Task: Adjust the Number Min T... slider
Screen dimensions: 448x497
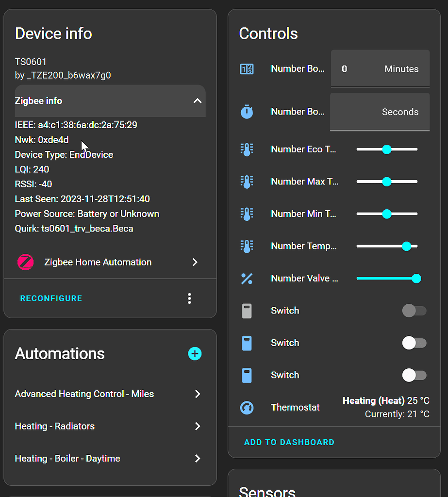Action: 387,214
